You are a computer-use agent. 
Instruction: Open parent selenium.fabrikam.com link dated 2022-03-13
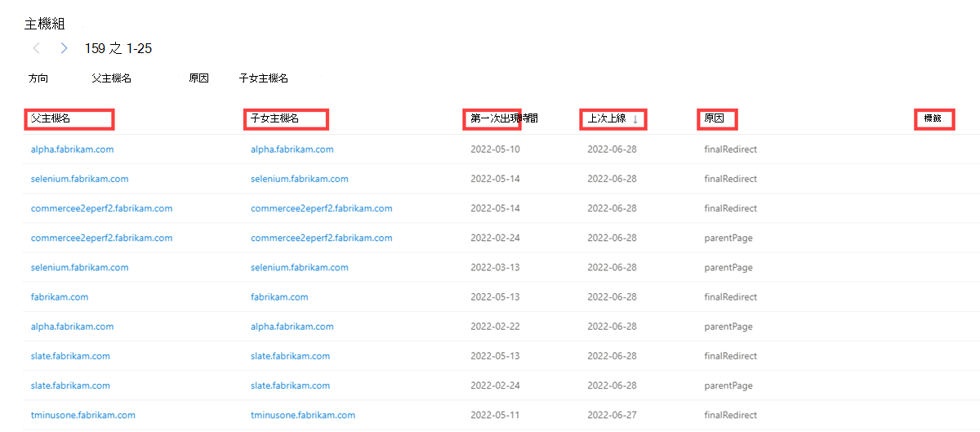pyautogui.click(x=79, y=267)
